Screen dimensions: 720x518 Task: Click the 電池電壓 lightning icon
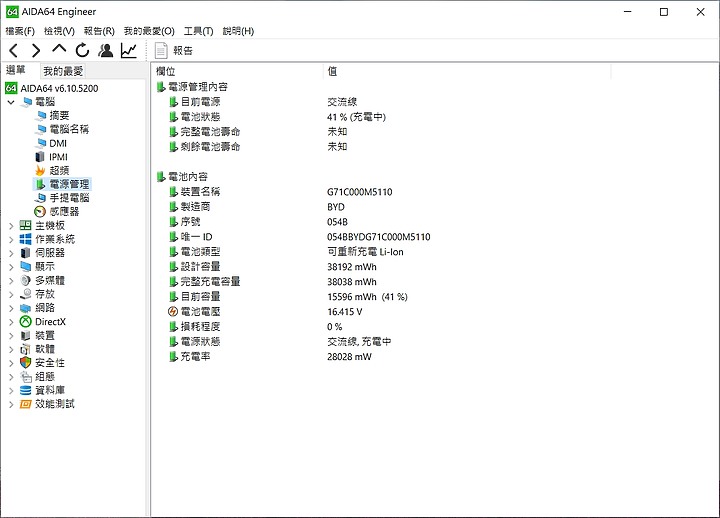point(173,312)
